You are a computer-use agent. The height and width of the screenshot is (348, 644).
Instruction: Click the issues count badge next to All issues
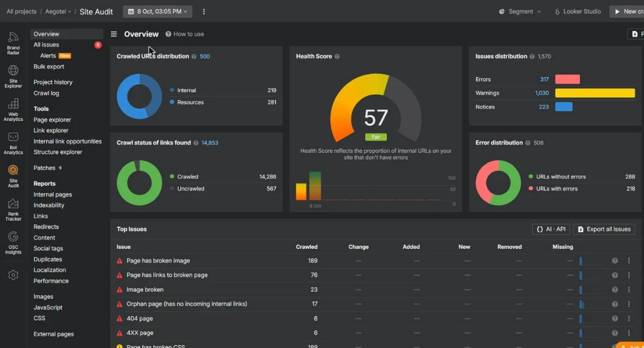pyautogui.click(x=98, y=45)
